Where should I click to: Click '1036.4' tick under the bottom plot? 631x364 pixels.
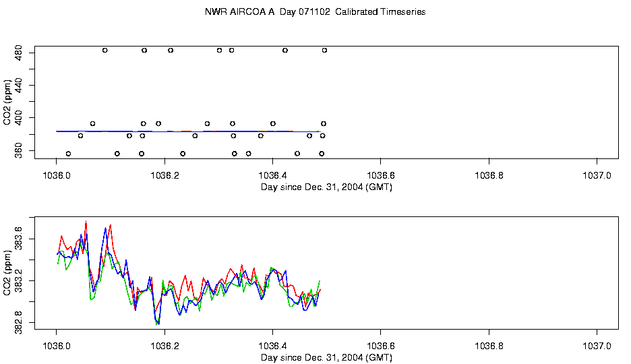click(272, 346)
